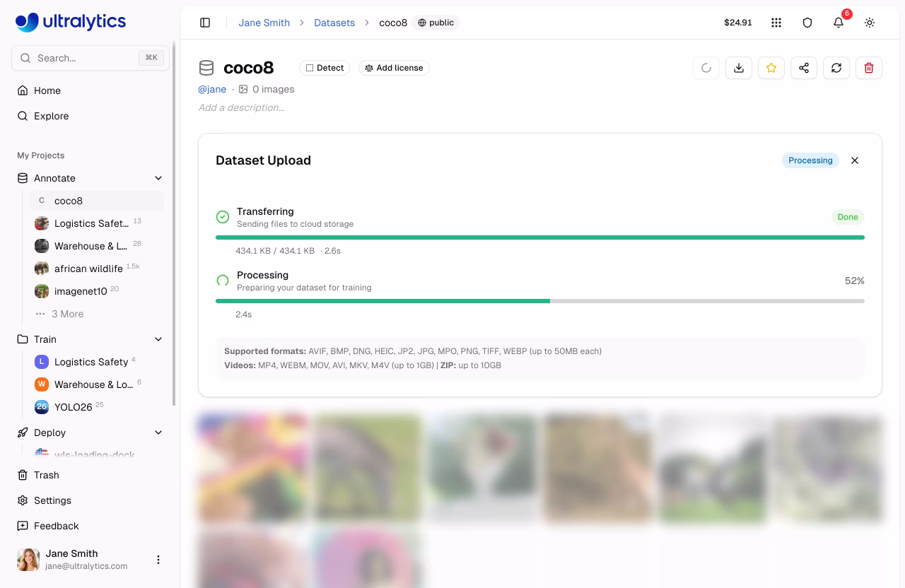Close the Dataset Upload panel
This screenshot has height=588, width=905.
click(855, 160)
